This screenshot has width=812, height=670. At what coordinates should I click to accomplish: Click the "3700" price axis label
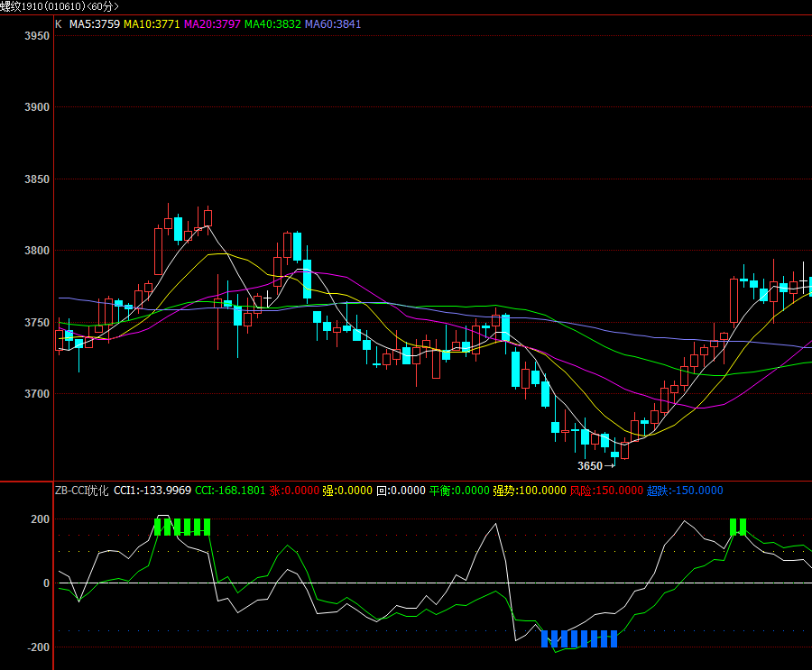(x=37, y=394)
